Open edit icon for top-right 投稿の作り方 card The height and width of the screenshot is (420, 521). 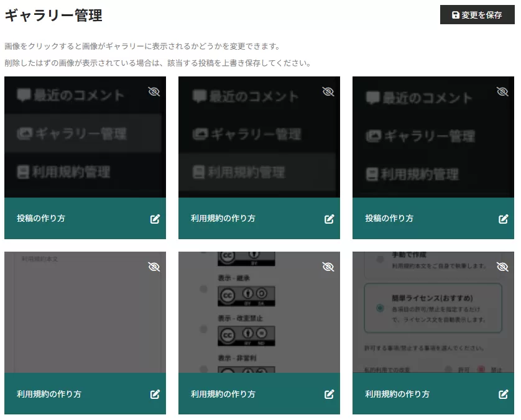(x=503, y=219)
